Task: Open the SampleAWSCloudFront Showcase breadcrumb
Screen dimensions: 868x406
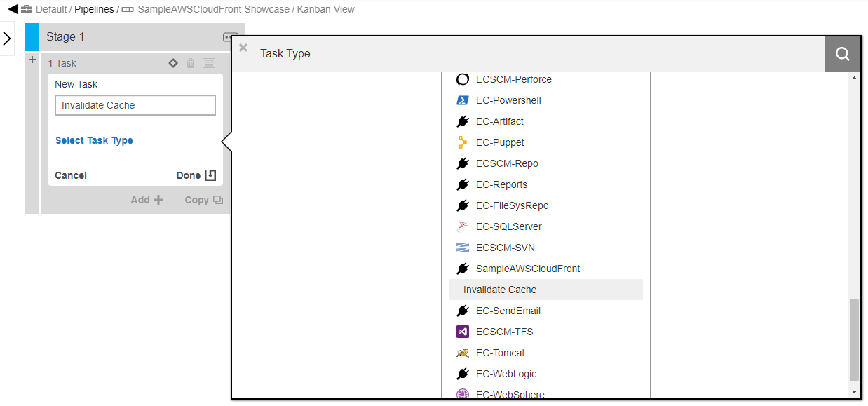Action: pos(213,10)
